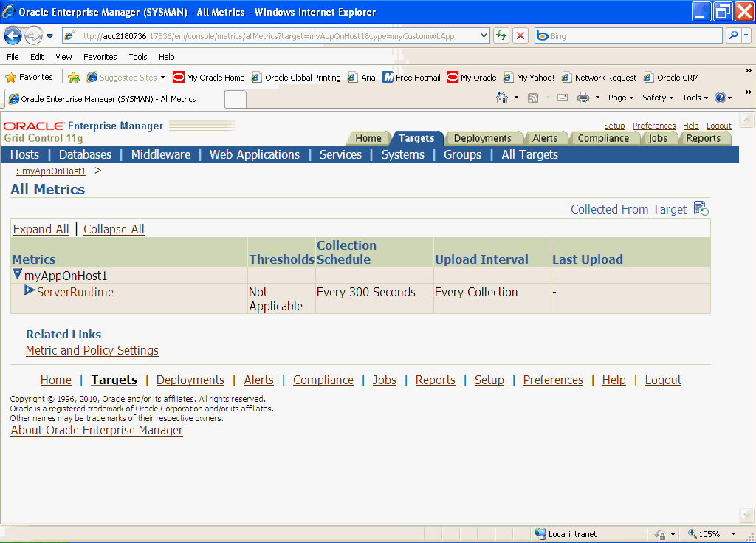Click the RSS feeds icon
The width and height of the screenshot is (756, 543).
coord(533,98)
